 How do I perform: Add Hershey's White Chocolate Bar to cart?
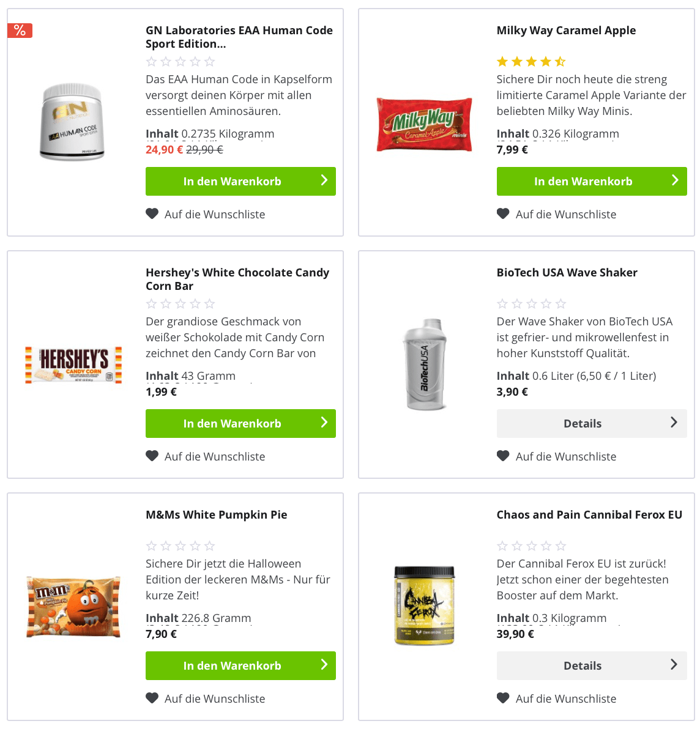233,423
